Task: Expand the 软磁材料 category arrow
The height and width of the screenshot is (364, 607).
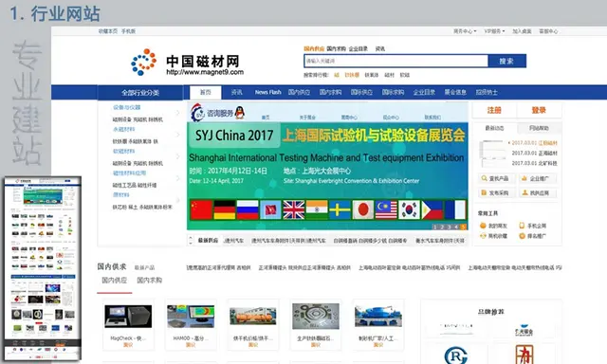Action: click(x=178, y=156)
